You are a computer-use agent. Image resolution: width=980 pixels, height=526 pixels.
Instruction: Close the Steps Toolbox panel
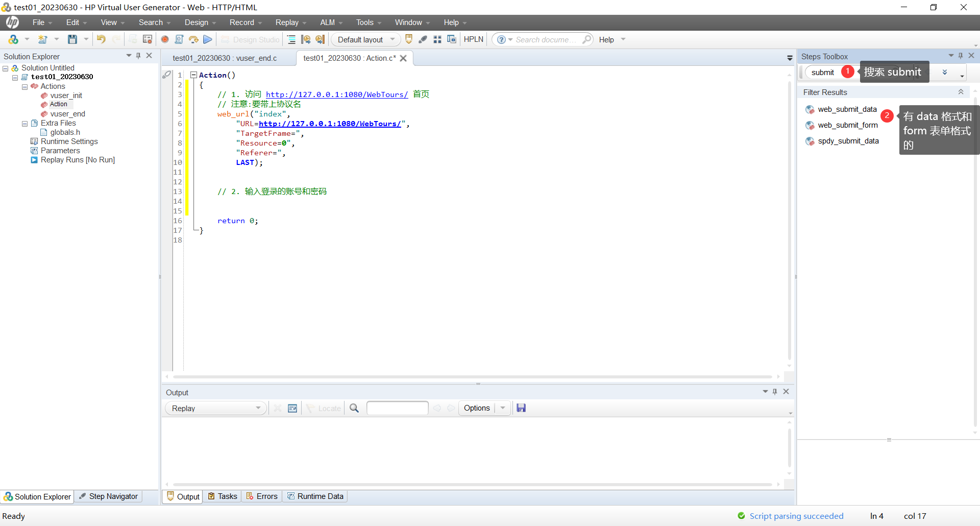pos(971,56)
